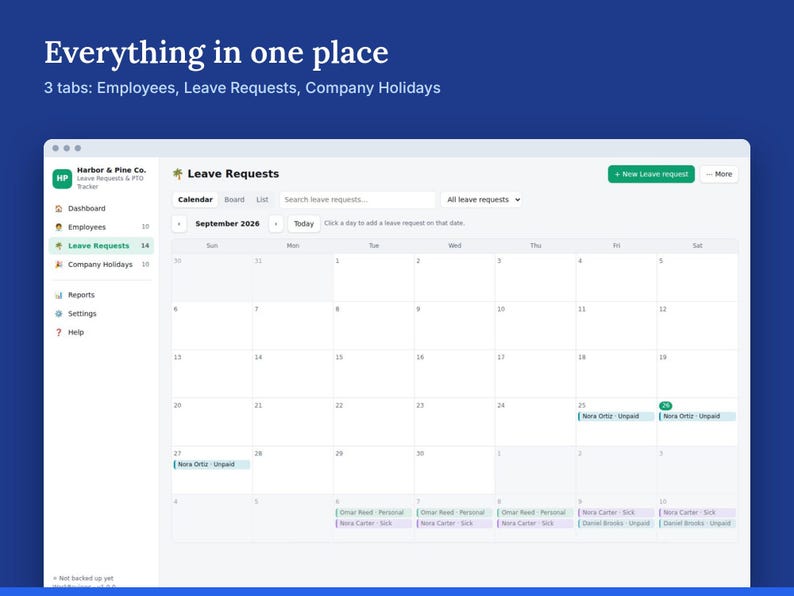Switch to the Board view tab
The image size is (794, 596).
234,200
